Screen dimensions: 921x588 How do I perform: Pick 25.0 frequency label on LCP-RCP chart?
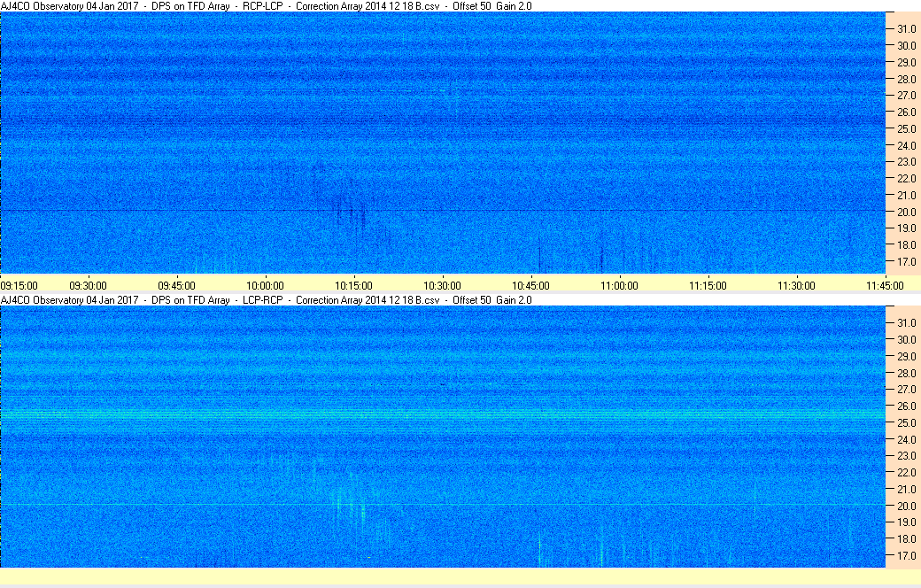(x=906, y=422)
